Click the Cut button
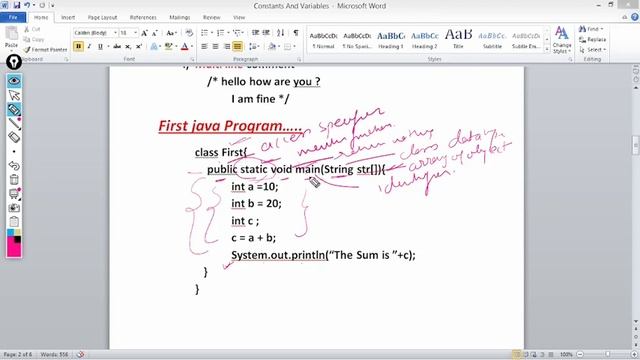This screenshot has width=640, height=360. tap(32, 29)
